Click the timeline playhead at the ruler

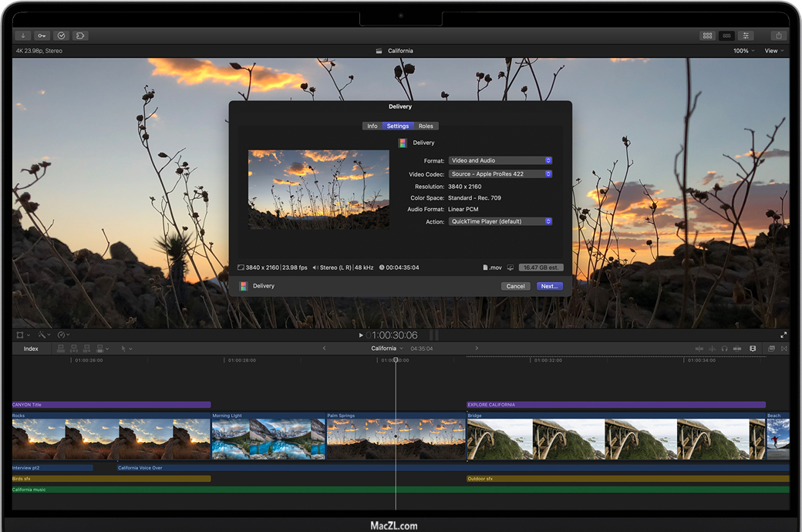[396, 359]
